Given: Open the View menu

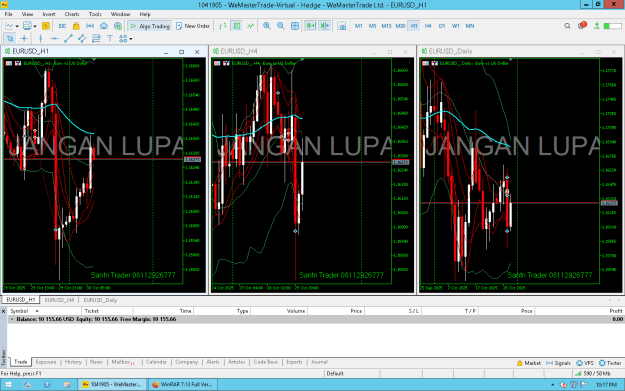Looking at the screenshot, I should 27,14.
